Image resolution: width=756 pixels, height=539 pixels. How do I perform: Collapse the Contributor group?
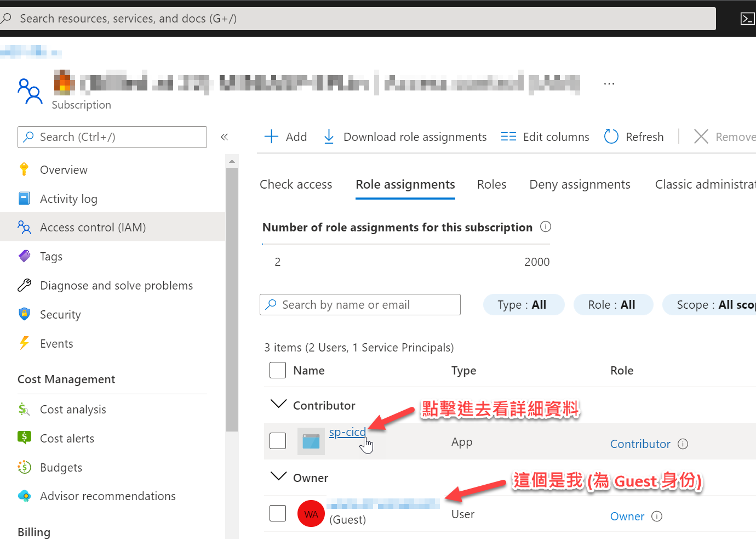(279, 404)
